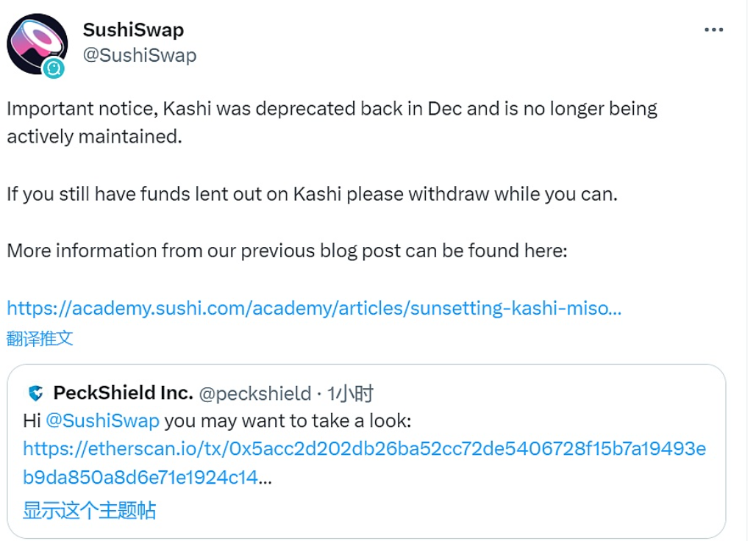Open the academy.sushi.com article link

(314, 308)
